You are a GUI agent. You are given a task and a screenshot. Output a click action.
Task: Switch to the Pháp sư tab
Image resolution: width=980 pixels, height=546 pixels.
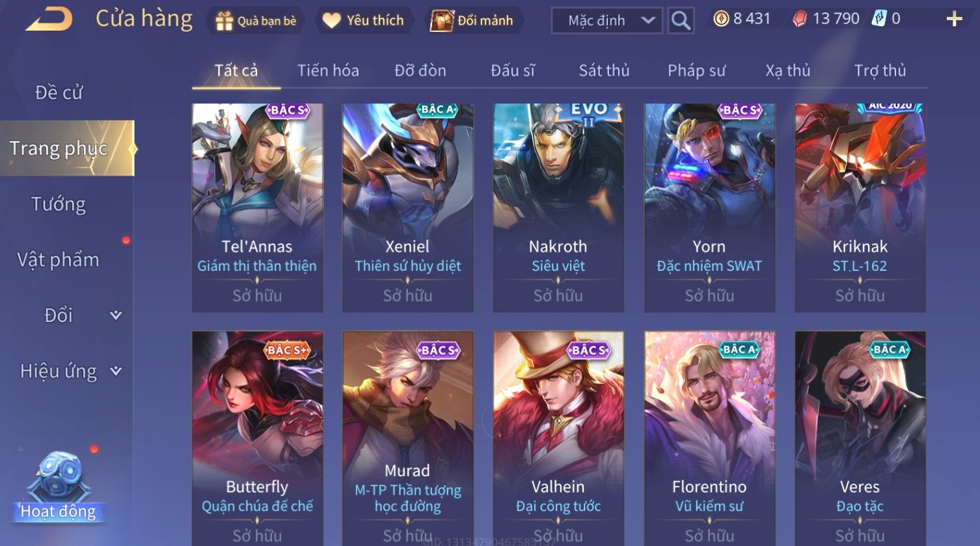coord(696,70)
